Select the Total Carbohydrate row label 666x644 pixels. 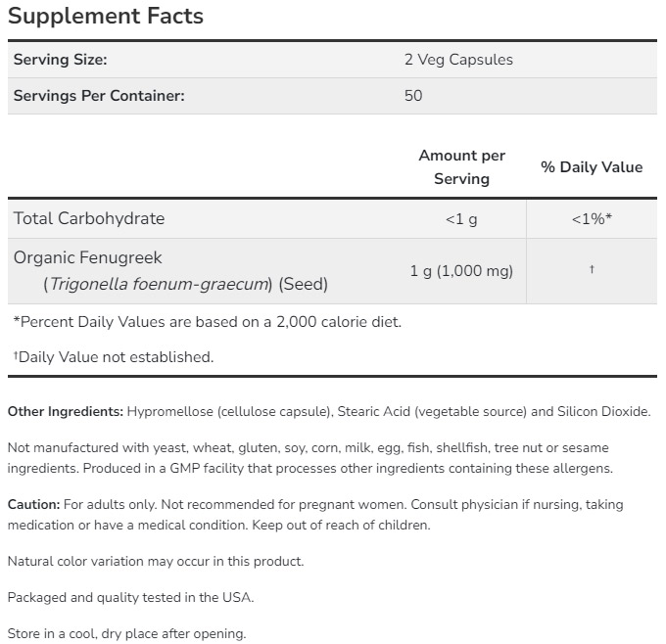[89, 218]
